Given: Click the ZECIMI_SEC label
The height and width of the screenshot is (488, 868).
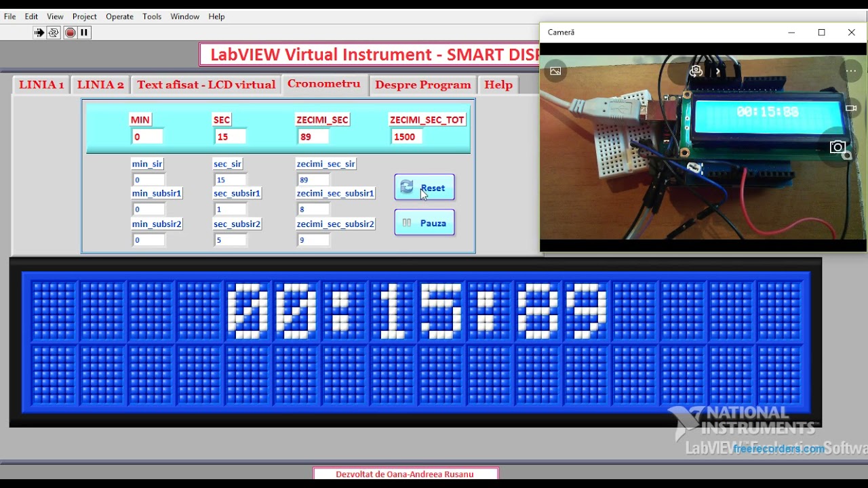Looking at the screenshot, I should 322,120.
